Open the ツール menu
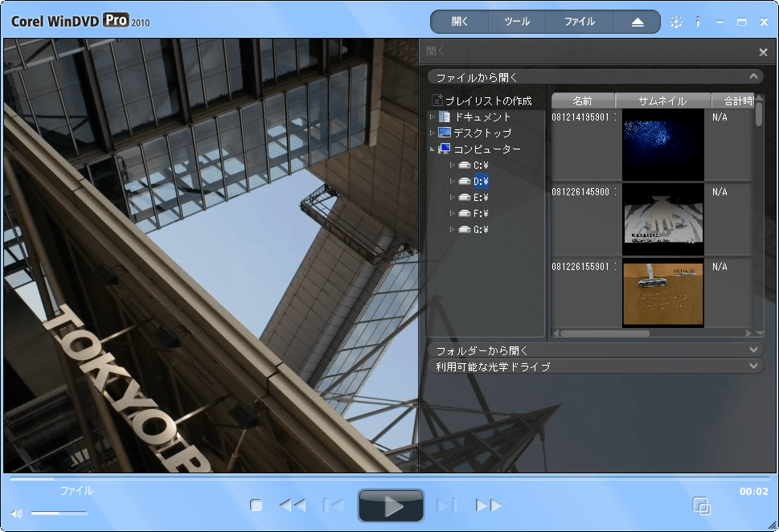 point(517,22)
